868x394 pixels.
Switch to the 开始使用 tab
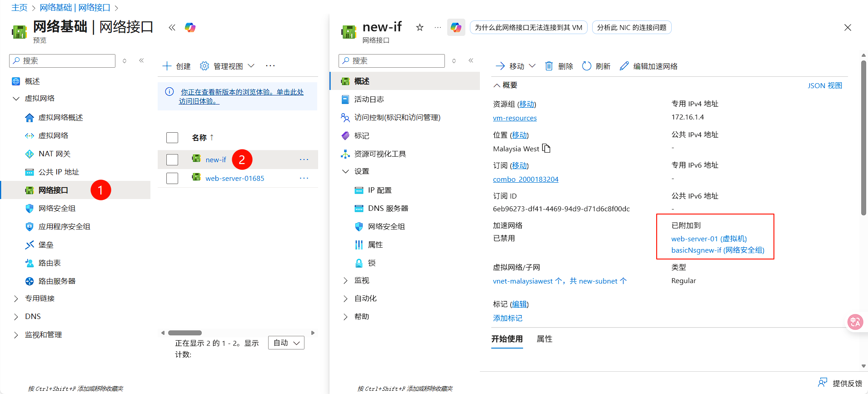pos(507,339)
